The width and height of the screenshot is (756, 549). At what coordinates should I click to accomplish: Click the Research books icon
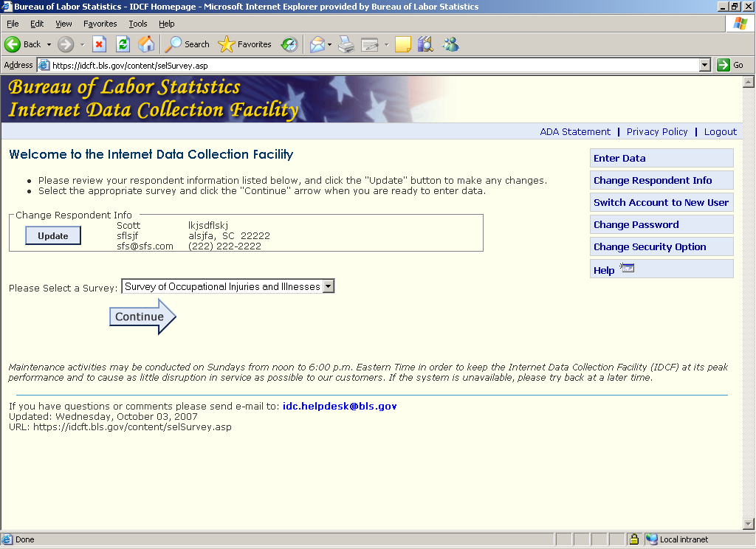point(425,44)
